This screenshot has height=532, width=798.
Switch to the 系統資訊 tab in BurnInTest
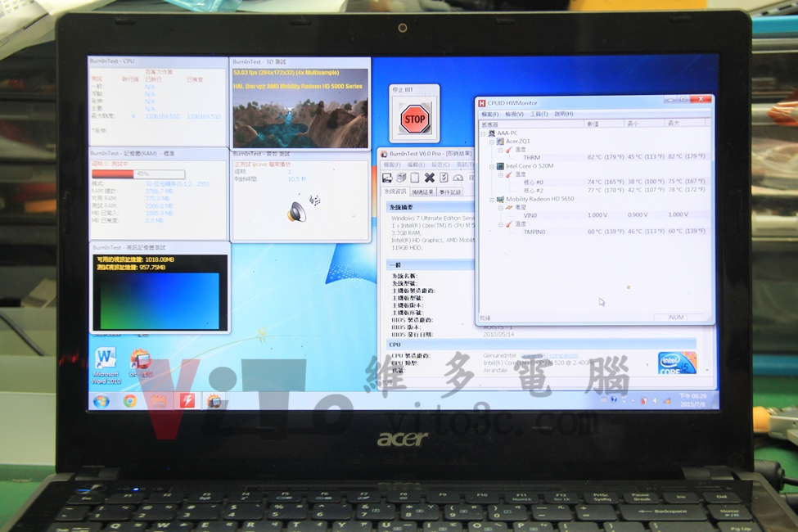coord(395,192)
